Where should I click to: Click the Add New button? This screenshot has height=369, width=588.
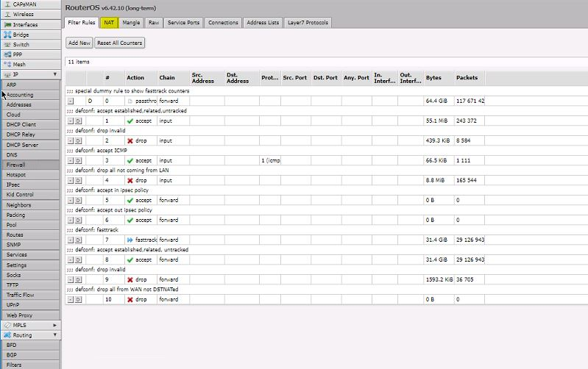click(79, 43)
